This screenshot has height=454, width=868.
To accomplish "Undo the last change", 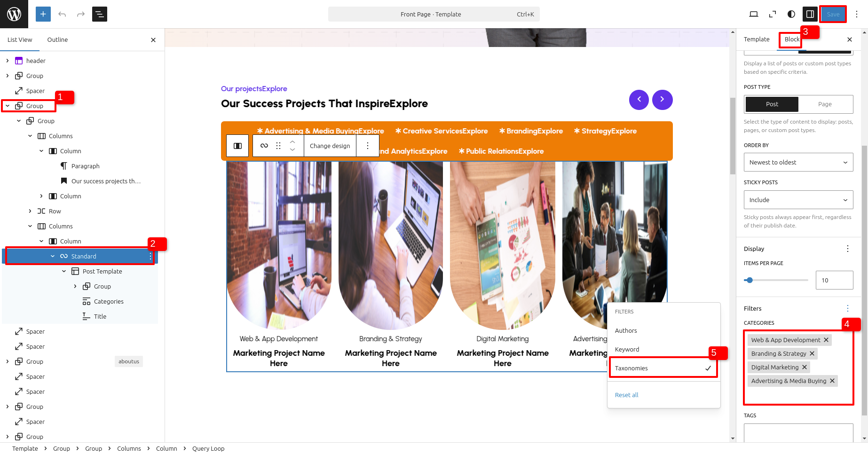I will pos(62,14).
